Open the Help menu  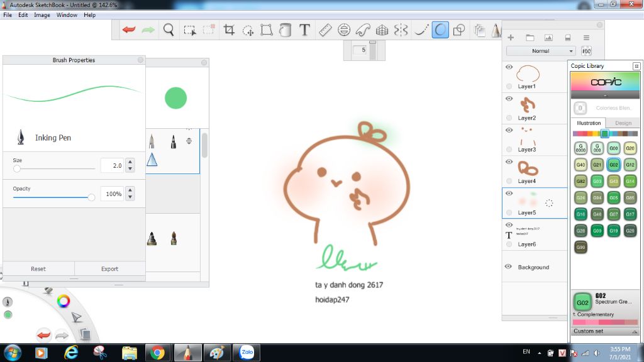click(89, 15)
